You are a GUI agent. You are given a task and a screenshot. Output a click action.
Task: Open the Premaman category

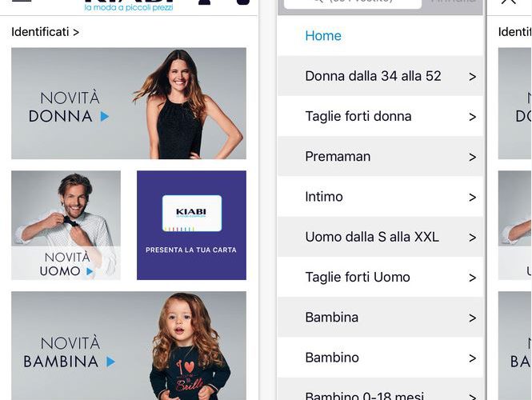[380, 157]
